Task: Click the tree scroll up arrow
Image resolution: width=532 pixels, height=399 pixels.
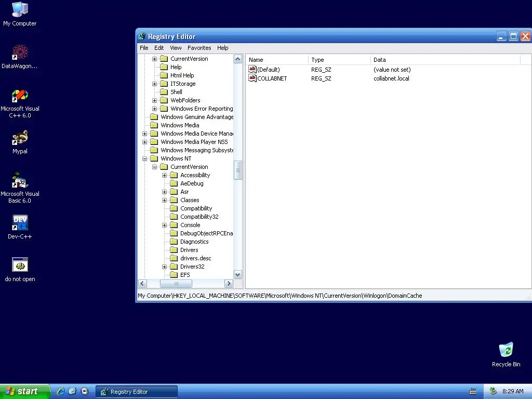Action: click(x=238, y=59)
